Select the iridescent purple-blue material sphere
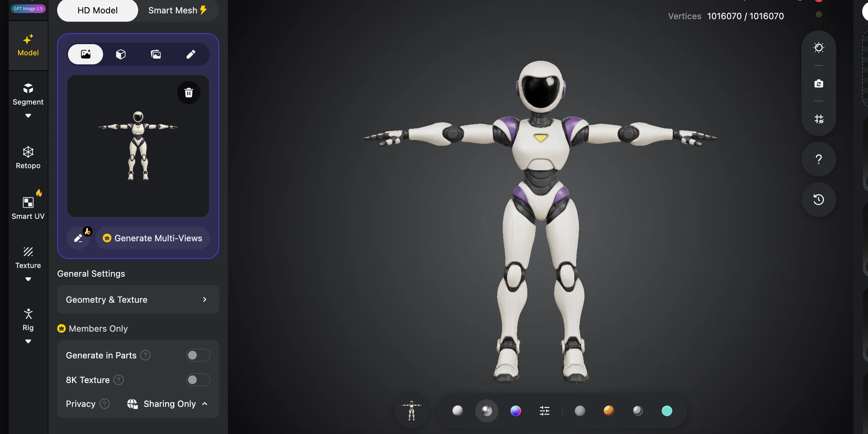Viewport: 868px width, 434px height. pyautogui.click(x=516, y=411)
